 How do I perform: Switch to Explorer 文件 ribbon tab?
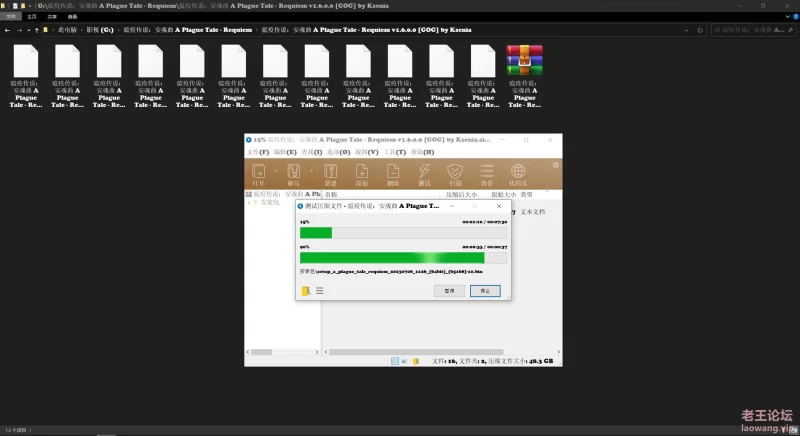pos(10,17)
